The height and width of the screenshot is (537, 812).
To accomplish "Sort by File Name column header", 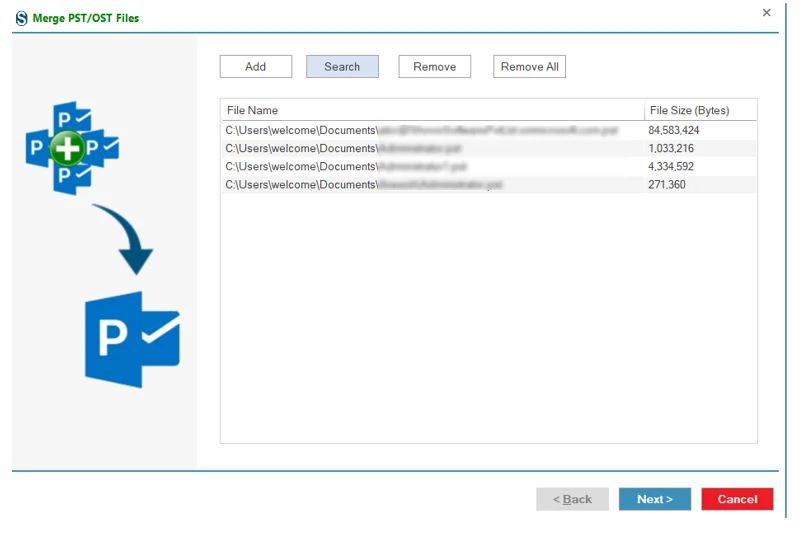I will [432, 110].
